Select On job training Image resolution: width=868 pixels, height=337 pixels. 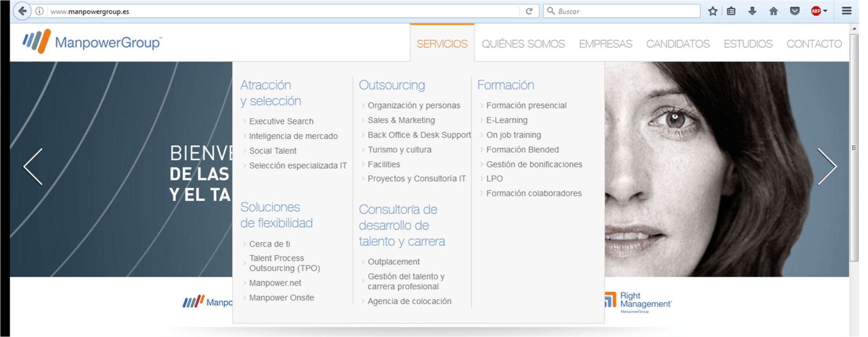514,135
